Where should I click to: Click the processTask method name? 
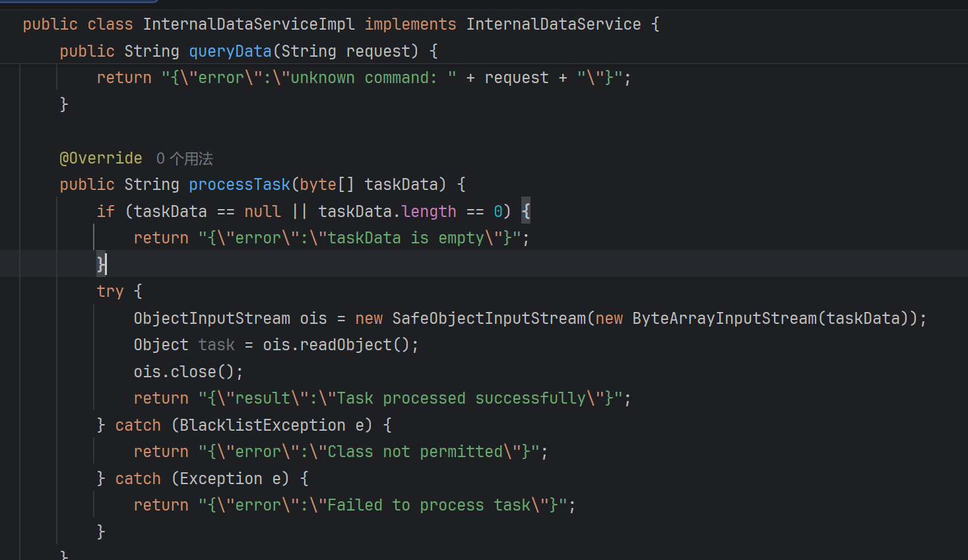240,185
